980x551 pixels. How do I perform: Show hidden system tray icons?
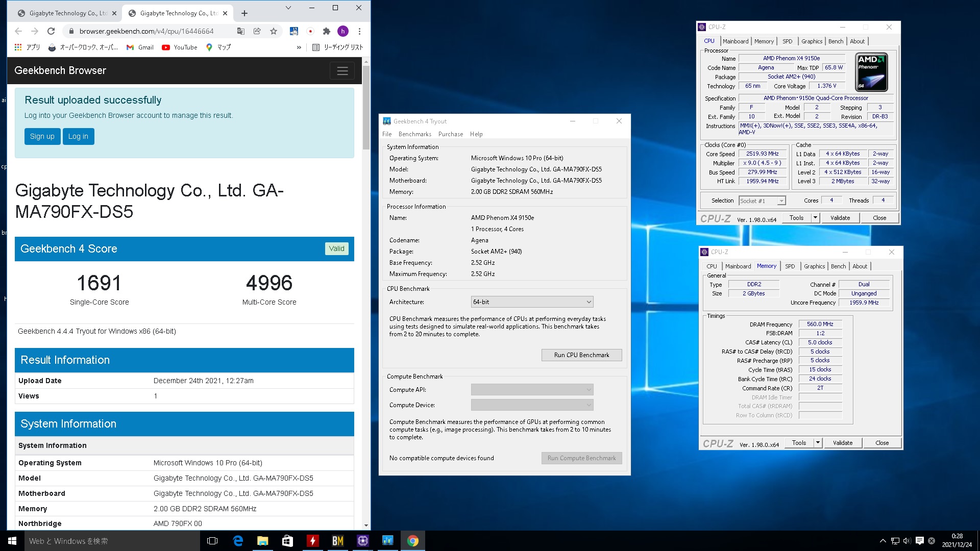click(883, 541)
